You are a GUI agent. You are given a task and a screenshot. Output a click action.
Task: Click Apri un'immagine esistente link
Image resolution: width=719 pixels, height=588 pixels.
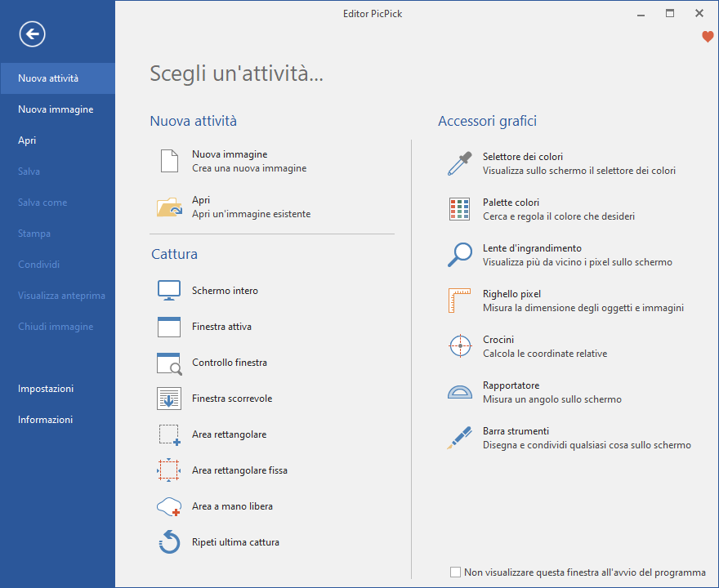point(251,214)
